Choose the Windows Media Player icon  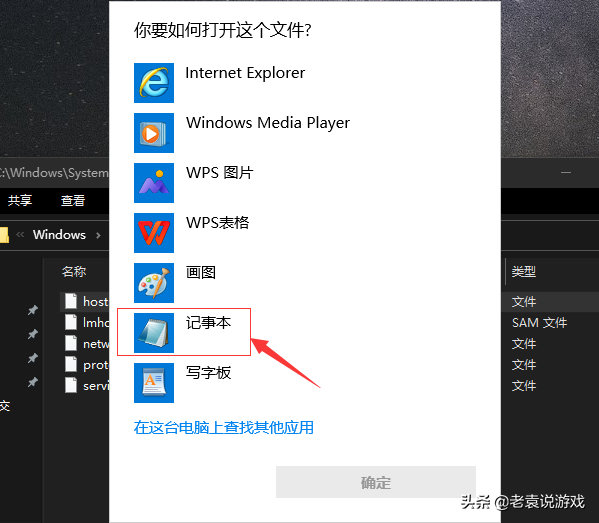coord(154,133)
